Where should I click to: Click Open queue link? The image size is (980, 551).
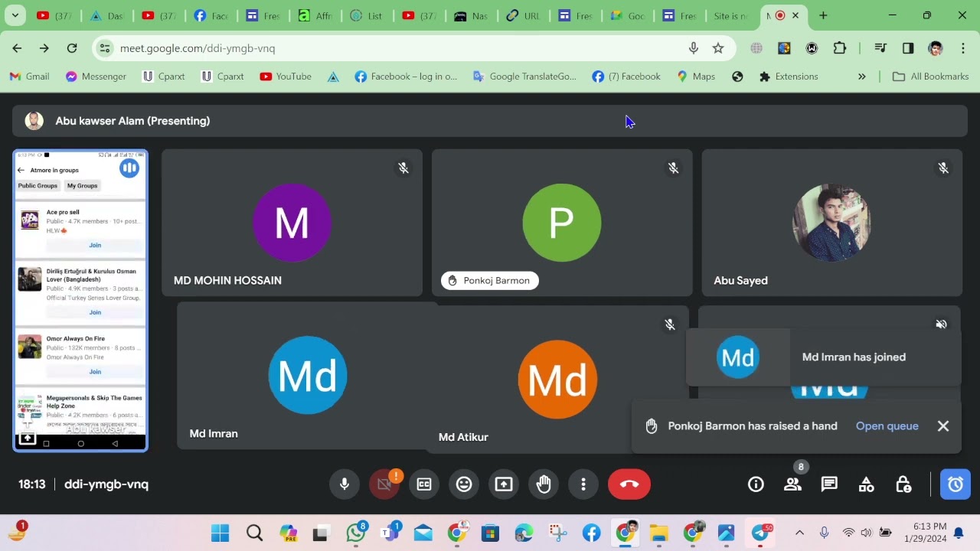pos(887,426)
